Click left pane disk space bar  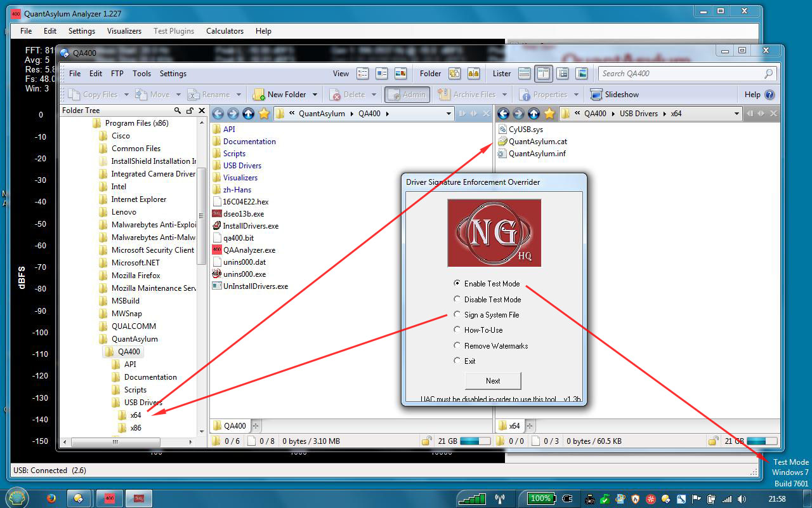[x=475, y=441]
